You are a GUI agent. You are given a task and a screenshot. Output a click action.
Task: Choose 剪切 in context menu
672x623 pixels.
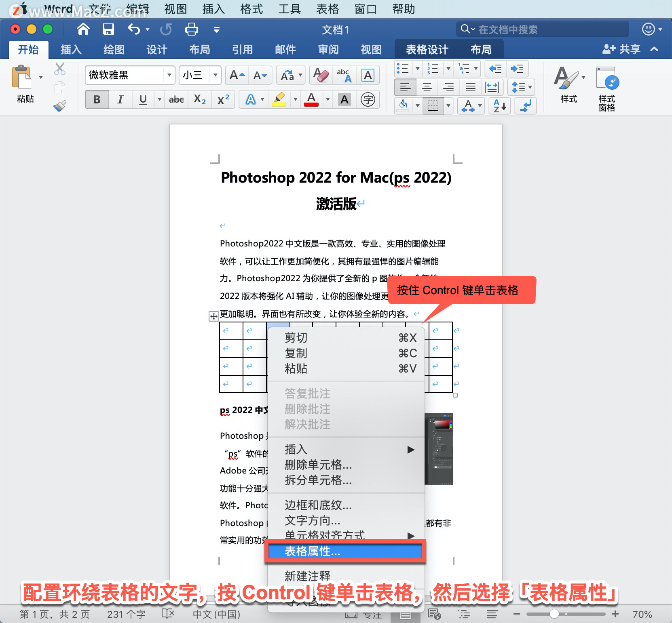click(346, 338)
